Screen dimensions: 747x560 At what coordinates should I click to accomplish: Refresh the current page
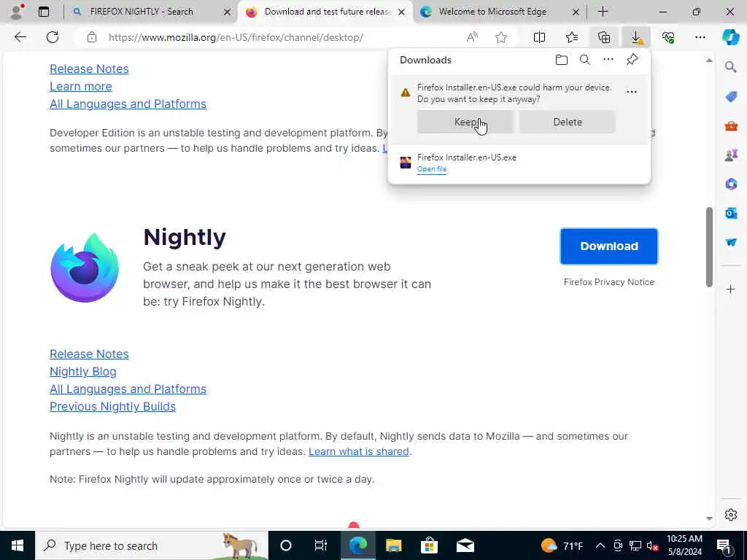click(x=53, y=37)
